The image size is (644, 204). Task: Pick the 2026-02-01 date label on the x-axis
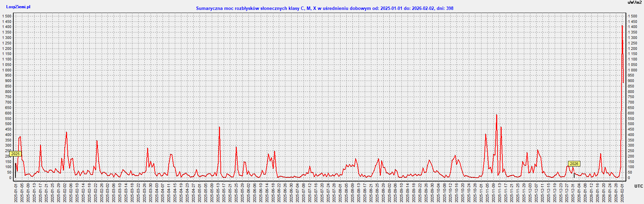pyautogui.click(x=622, y=192)
